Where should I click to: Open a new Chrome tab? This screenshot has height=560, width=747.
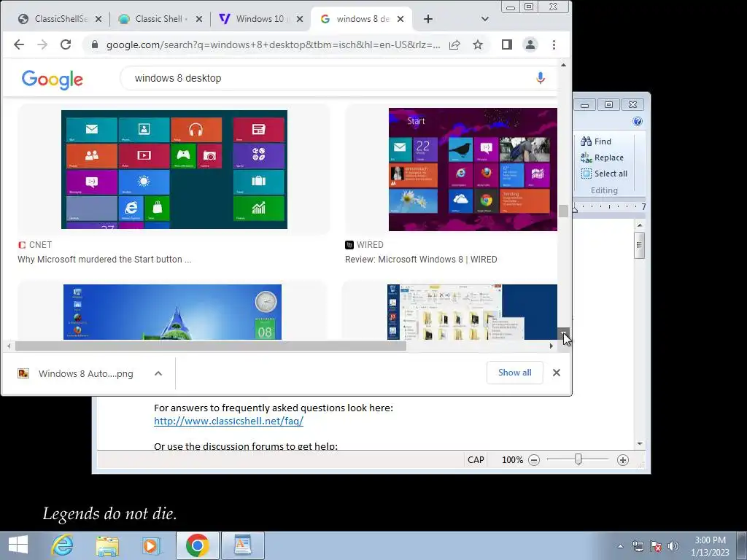coord(428,19)
